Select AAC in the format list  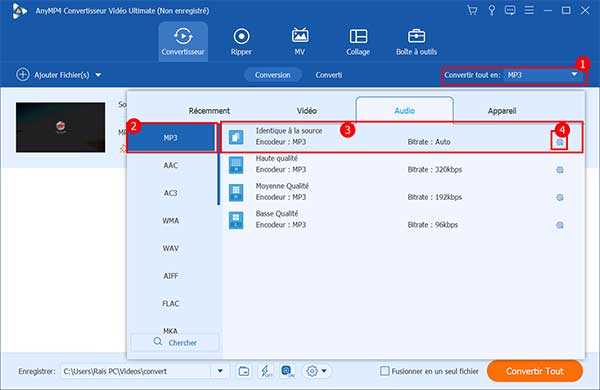pyautogui.click(x=171, y=165)
